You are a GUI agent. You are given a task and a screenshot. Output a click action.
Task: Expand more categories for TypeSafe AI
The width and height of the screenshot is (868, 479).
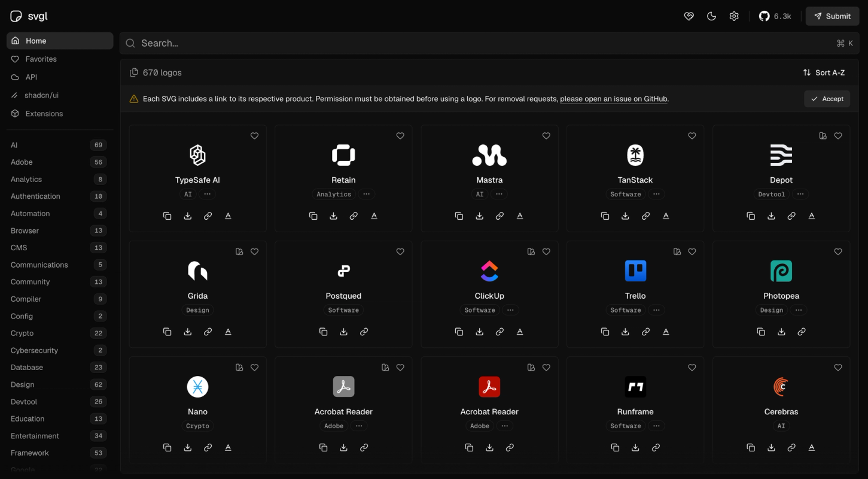click(207, 194)
